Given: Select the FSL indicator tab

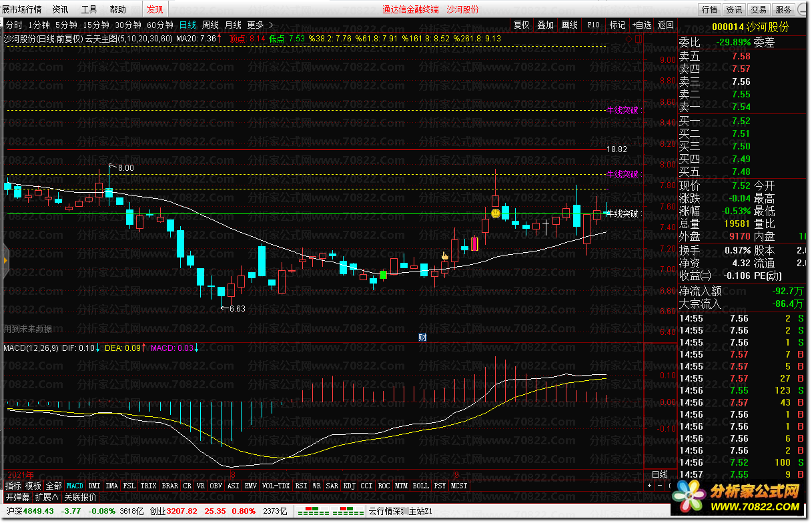Looking at the screenshot, I should [x=129, y=486].
